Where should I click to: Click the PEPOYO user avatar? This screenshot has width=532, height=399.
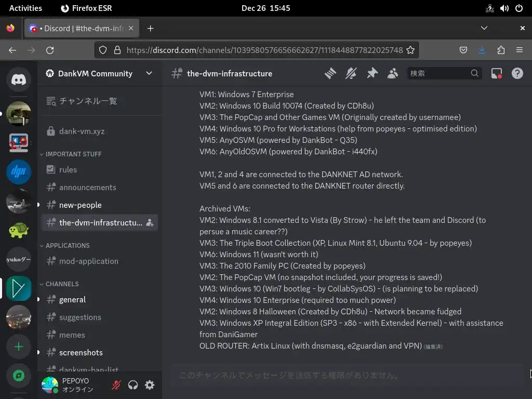(x=50, y=385)
